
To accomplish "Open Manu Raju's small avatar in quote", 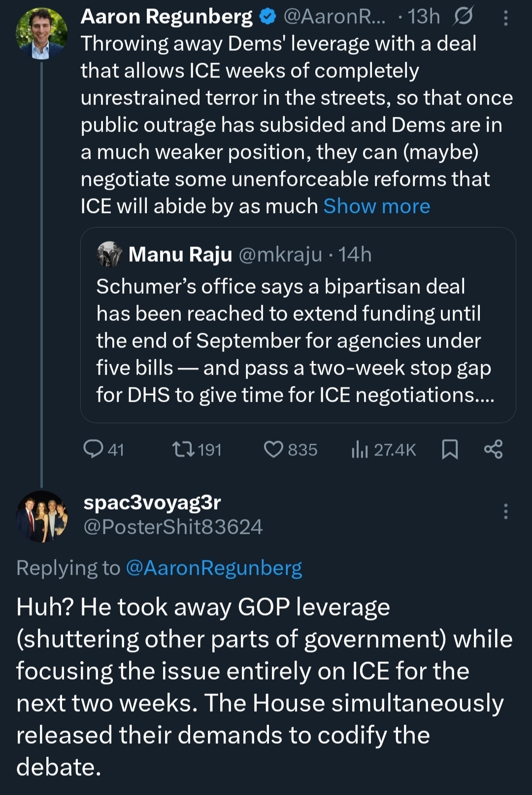I will (109, 254).
